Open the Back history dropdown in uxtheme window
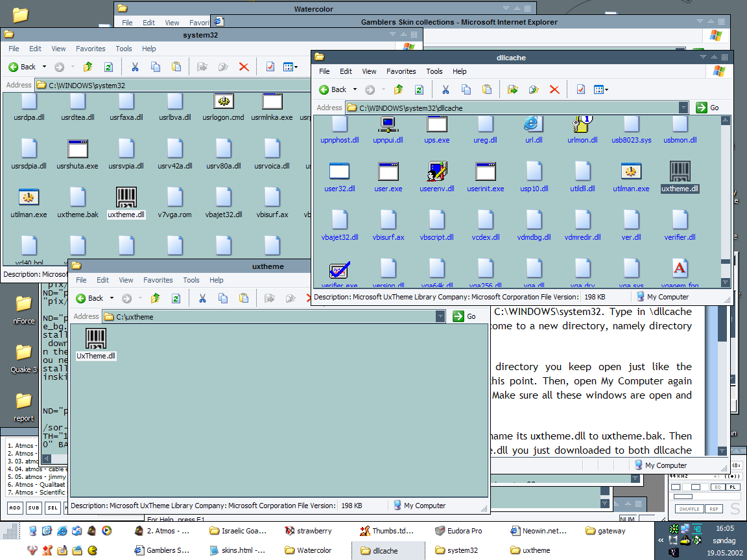This screenshot has width=747, height=560. coord(112,299)
